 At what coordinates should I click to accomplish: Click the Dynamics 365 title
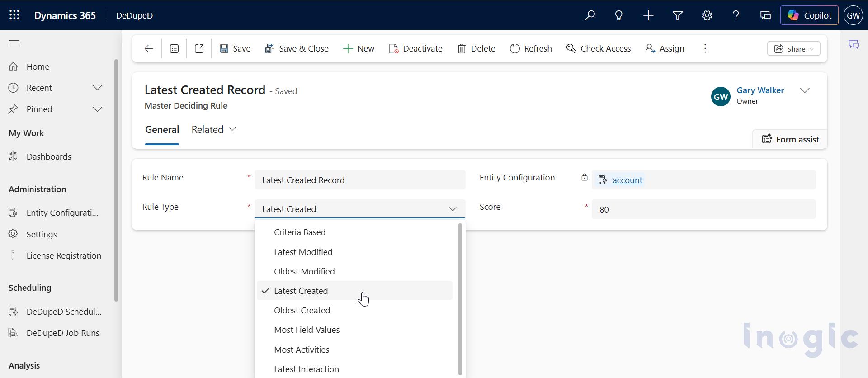pyautogui.click(x=65, y=15)
